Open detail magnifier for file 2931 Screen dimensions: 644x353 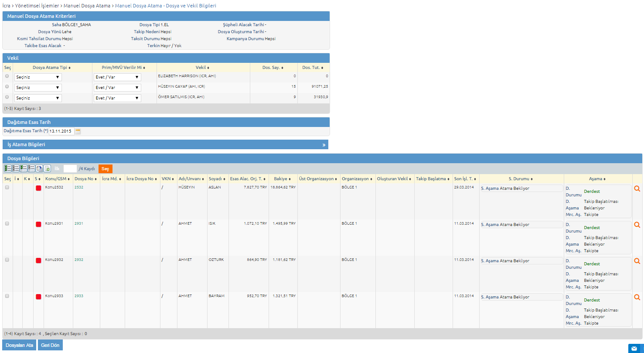(x=637, y=225)
